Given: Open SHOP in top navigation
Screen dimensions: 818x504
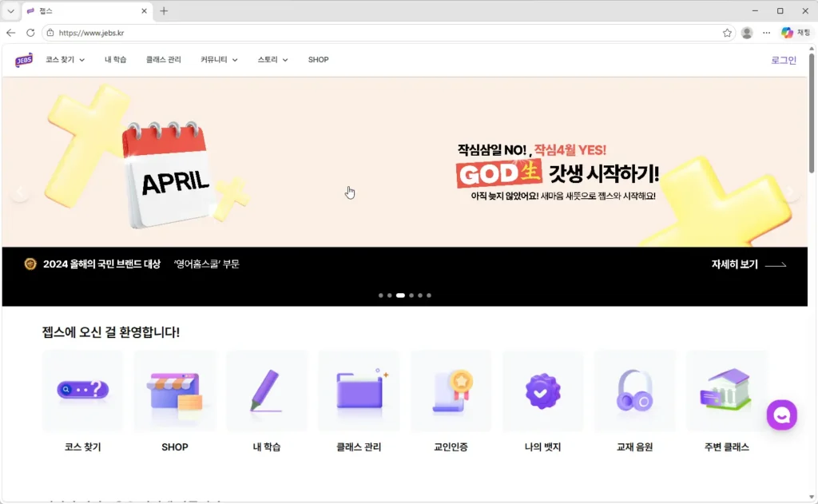Looking at the screenshot, I should pyautogui.click(x=318, y=60).
